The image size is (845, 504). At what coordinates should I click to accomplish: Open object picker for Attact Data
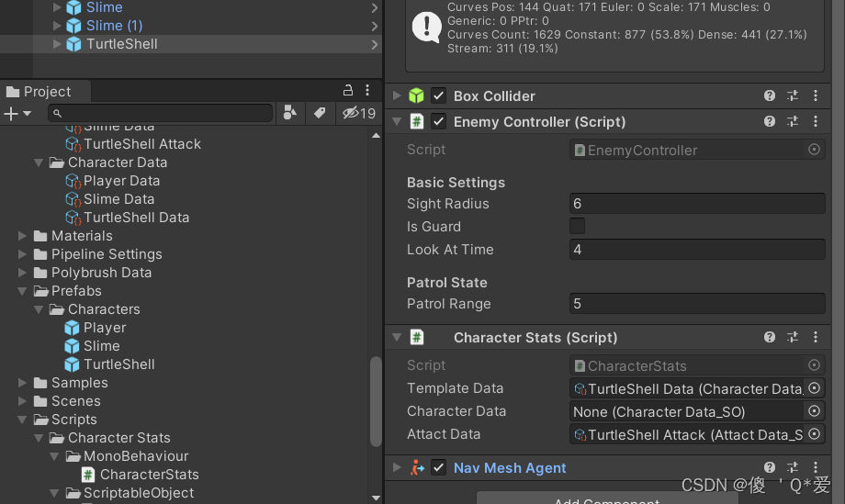(x=814, y=434)
